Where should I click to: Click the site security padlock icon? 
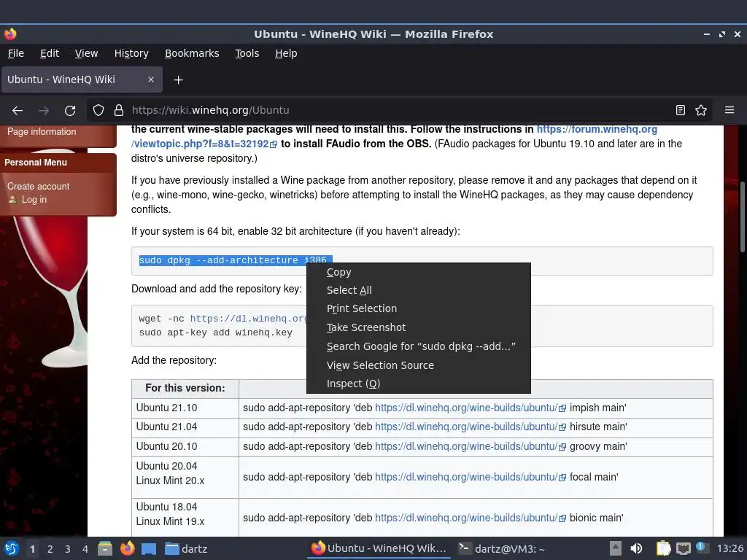click(119, 111)
